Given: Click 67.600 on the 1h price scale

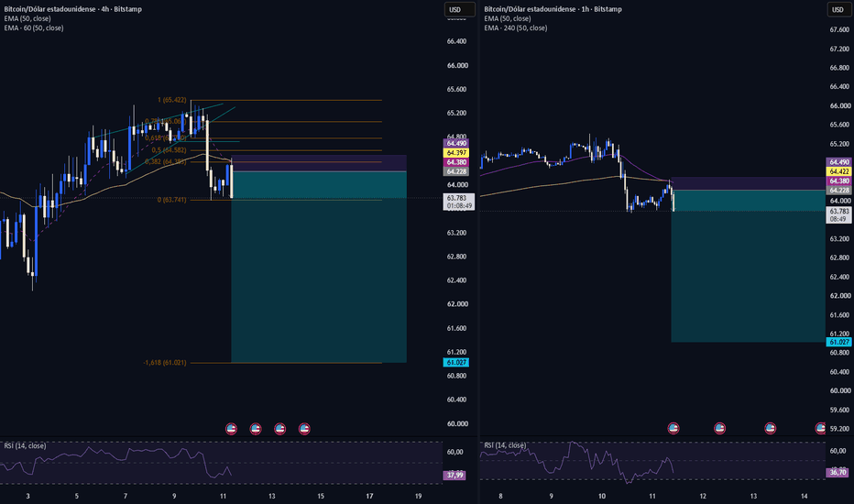Looking at the screenshot, I should point(839,30).
